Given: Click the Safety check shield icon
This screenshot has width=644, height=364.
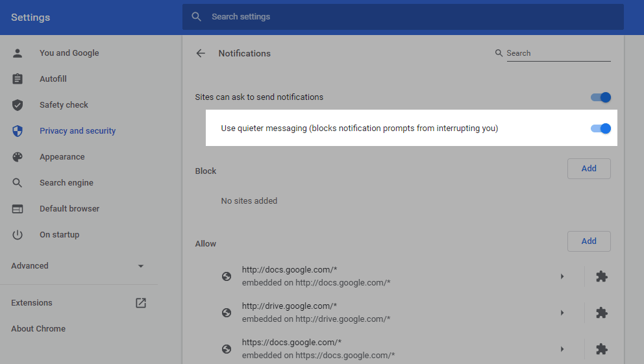Looking at the screenshot, I should (x=18, y=105).
